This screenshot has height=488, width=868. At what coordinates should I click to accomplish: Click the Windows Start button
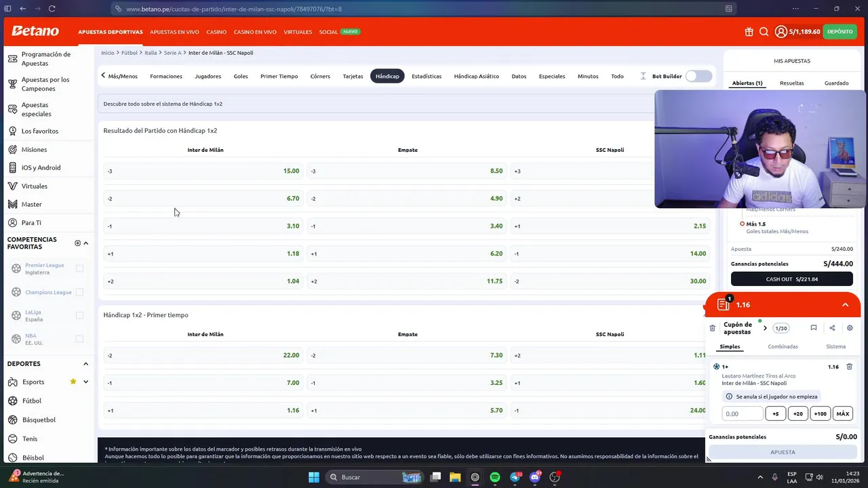[314, 477]
